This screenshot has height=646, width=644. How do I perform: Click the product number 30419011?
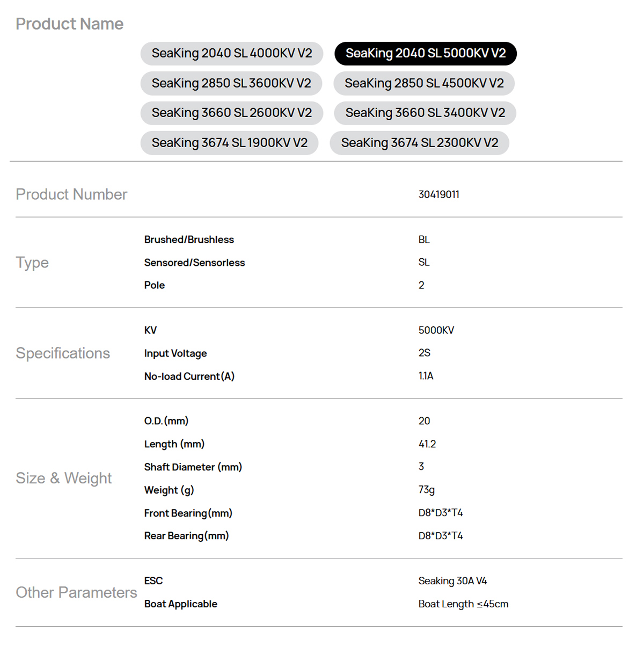pyautogui.click(x=438, y=194)
